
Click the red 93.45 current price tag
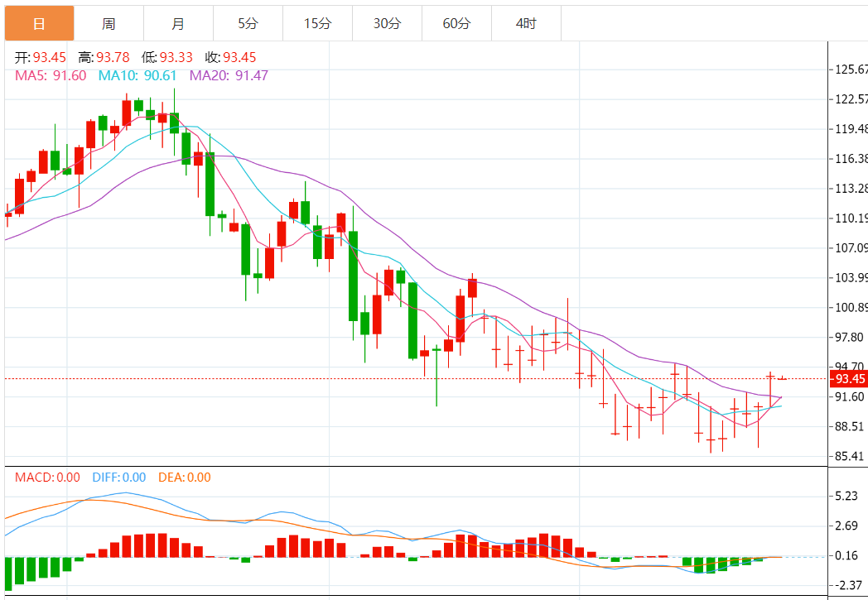coord(849,379)
